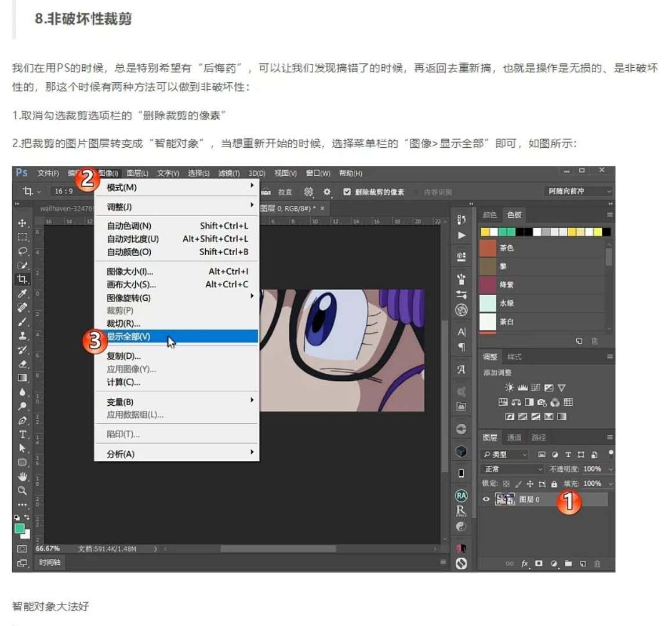Expand the 分析(A) submenu

pos(177,454)
